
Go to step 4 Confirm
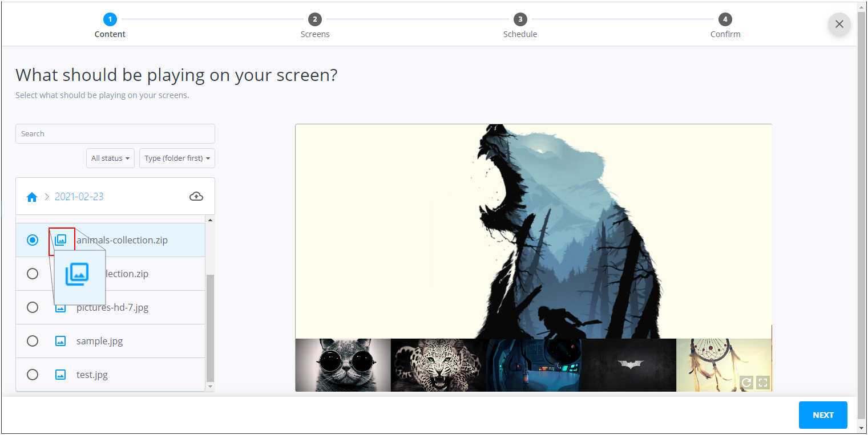pyautogui.click(x=725, y=26)
